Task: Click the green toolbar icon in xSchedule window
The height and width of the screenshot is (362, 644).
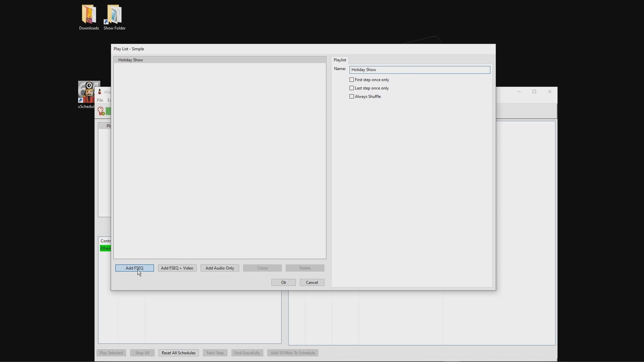Action: click(x=108, y=111)
